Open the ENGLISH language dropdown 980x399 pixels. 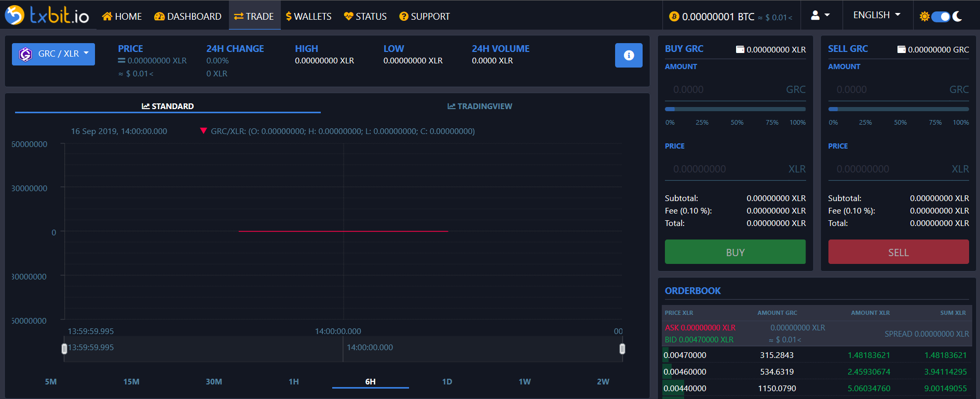877,15
